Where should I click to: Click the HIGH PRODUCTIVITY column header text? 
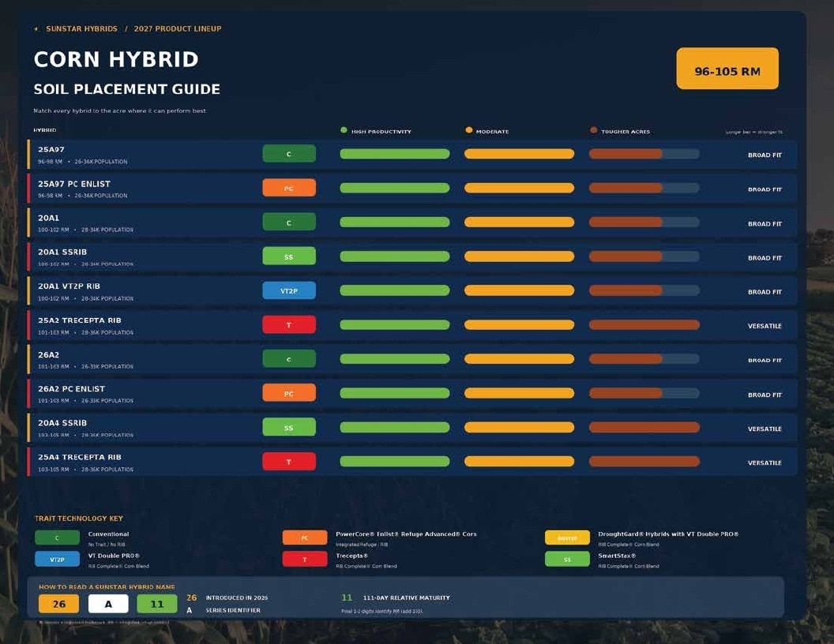(x=381, y=132)
